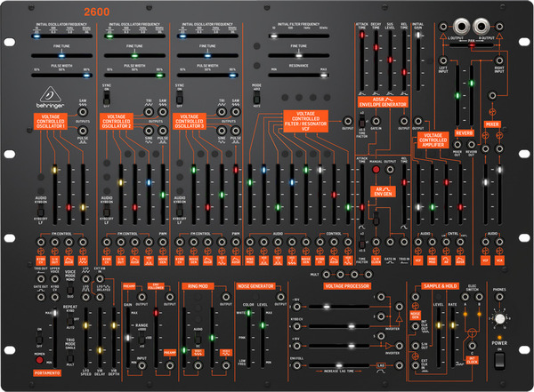Flip the VCF Mode switch
This screenshot has height=392, width=534.
pos(256,98)
